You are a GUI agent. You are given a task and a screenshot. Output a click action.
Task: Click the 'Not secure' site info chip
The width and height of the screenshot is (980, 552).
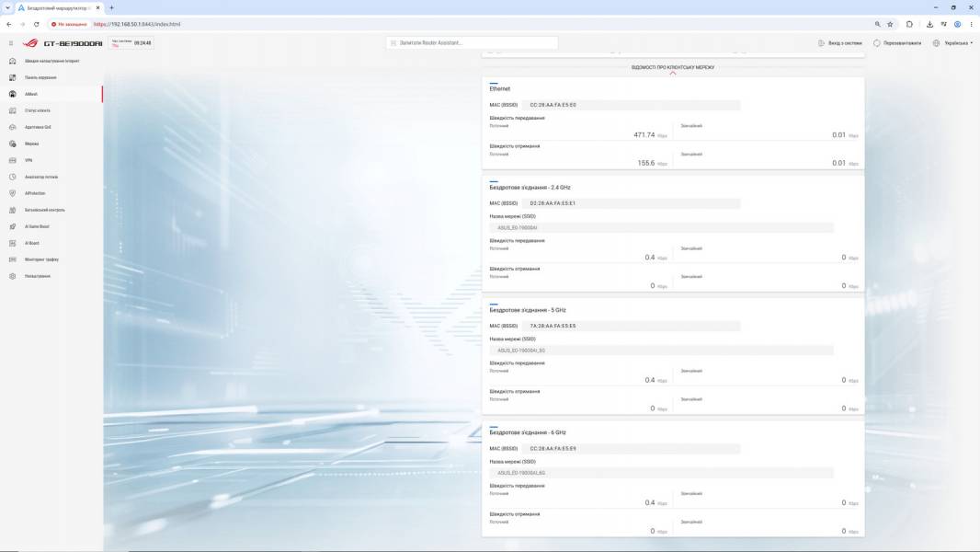69,25
